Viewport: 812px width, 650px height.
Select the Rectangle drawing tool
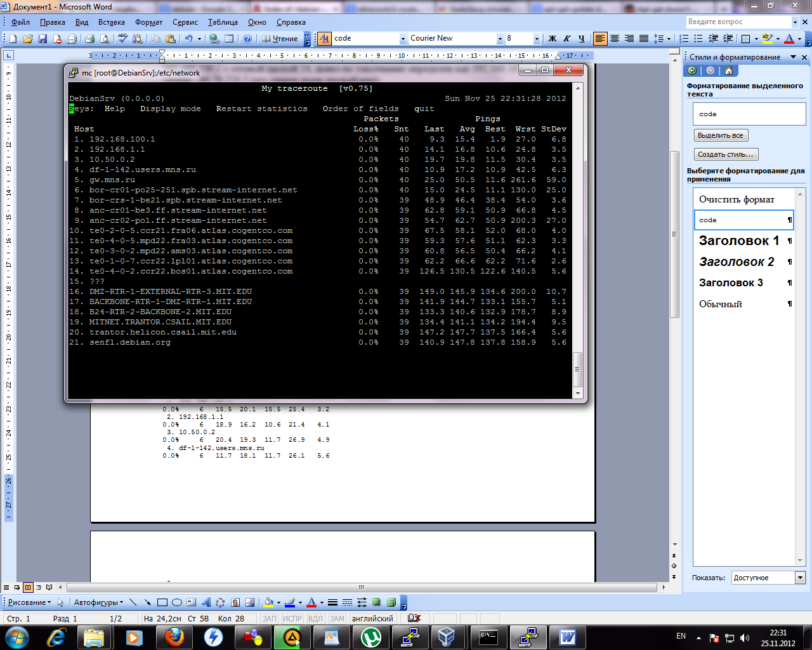pos(162,602)
